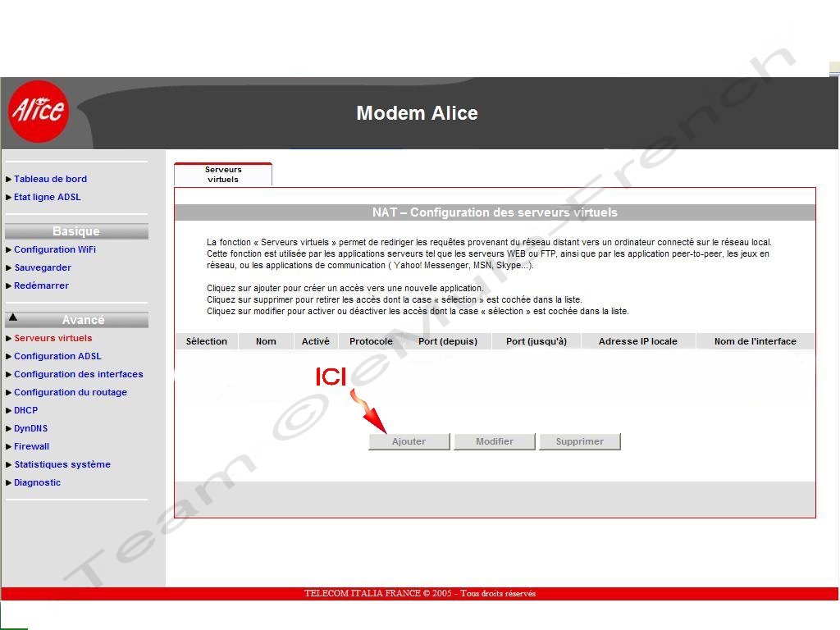
Task: Open Etat ligne ADSL page
Action: (47, 197)
